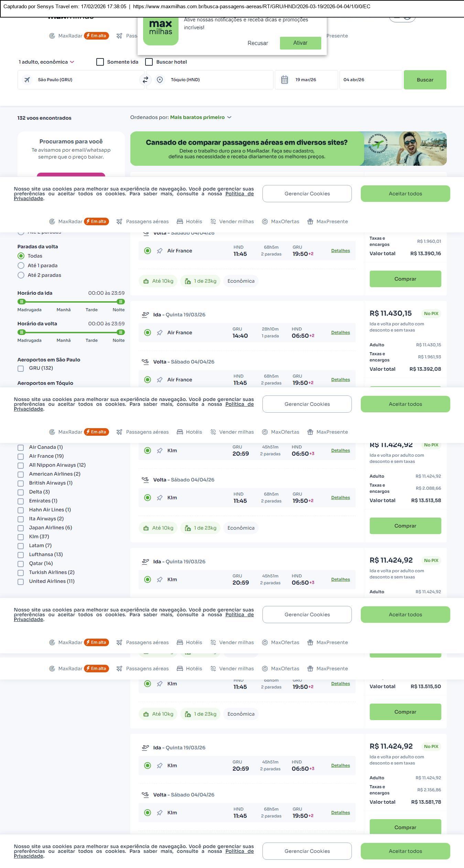The image size is (464, 868).
Task: Filter flights by the Lufthansa airline checkbox
Action: [21, 555]
